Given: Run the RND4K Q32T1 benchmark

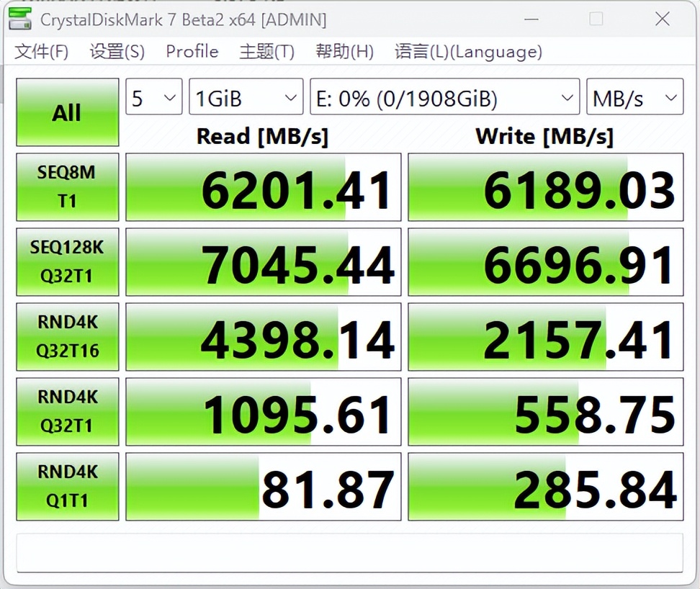Looking at the screenshot, I should 67,411.
